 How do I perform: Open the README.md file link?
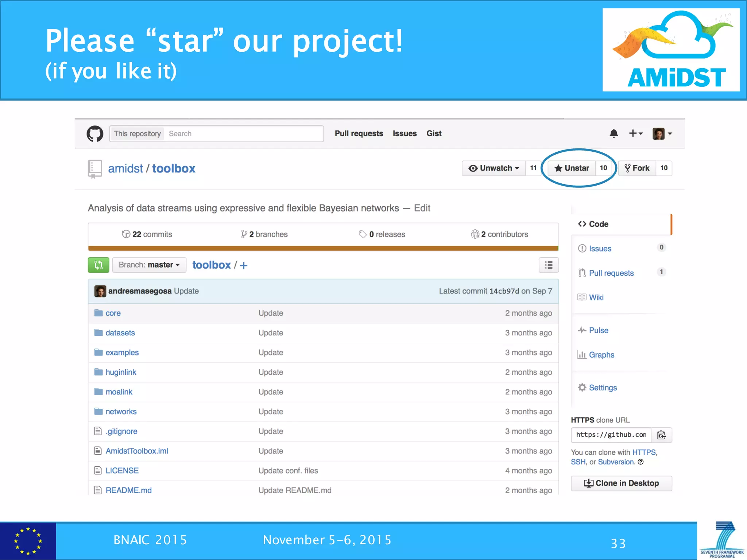point(128,490)
